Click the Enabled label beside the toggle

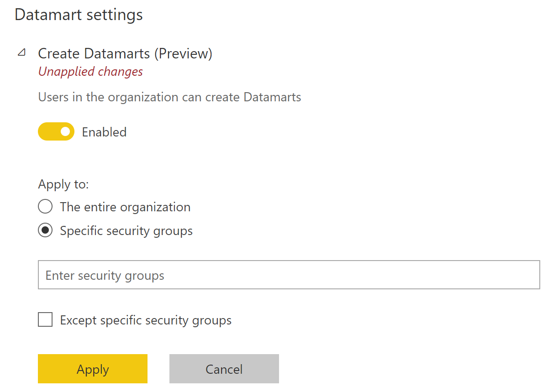click(x=104, y=132)
